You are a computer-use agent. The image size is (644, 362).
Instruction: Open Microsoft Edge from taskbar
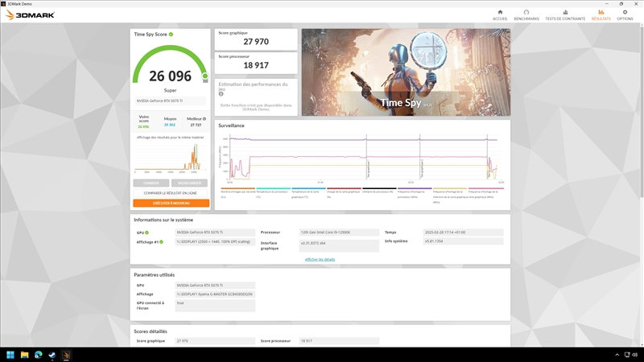pyautogui.click(x=38, y=355)
